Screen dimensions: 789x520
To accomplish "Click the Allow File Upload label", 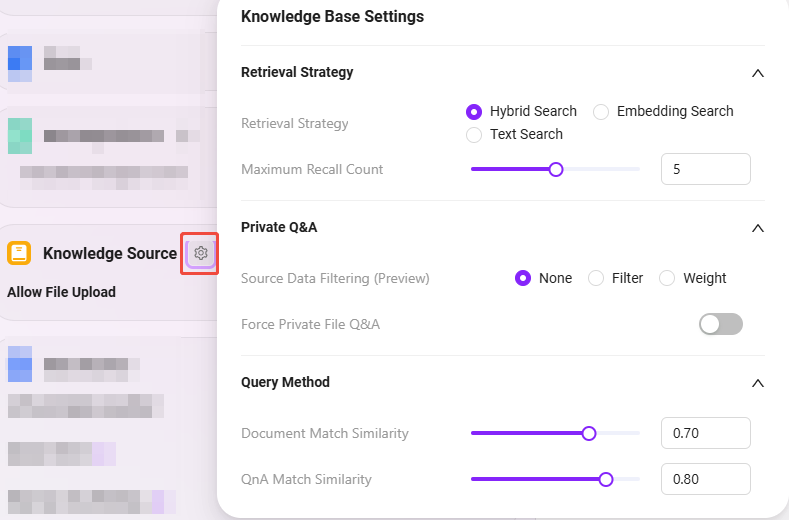I will [x=61, y=292].
